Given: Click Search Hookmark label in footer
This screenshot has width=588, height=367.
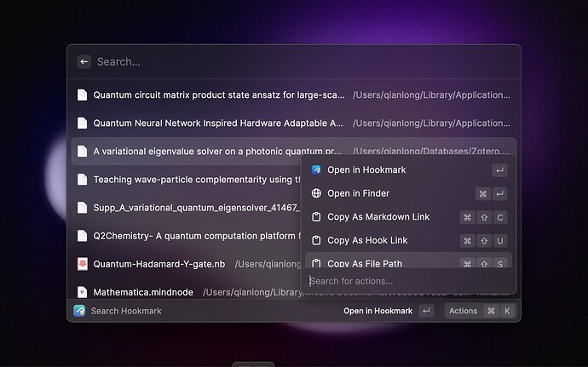Looking at the screenshot, I should 126,311.
